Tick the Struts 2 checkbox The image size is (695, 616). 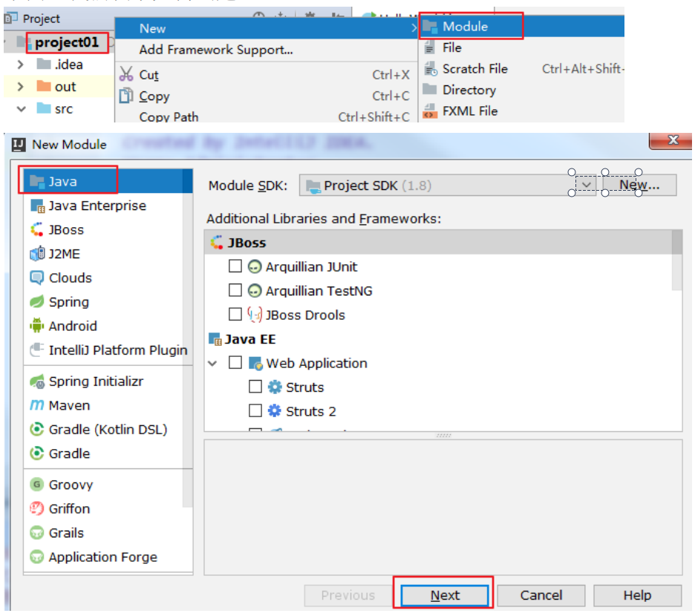(255, 410)
